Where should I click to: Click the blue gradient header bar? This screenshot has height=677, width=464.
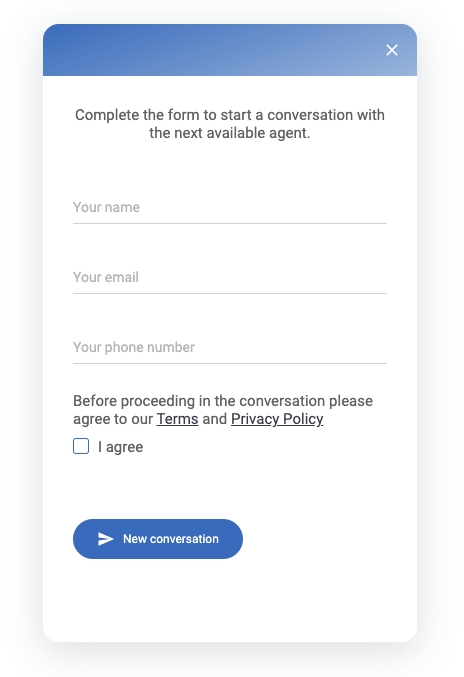[230, 50]
